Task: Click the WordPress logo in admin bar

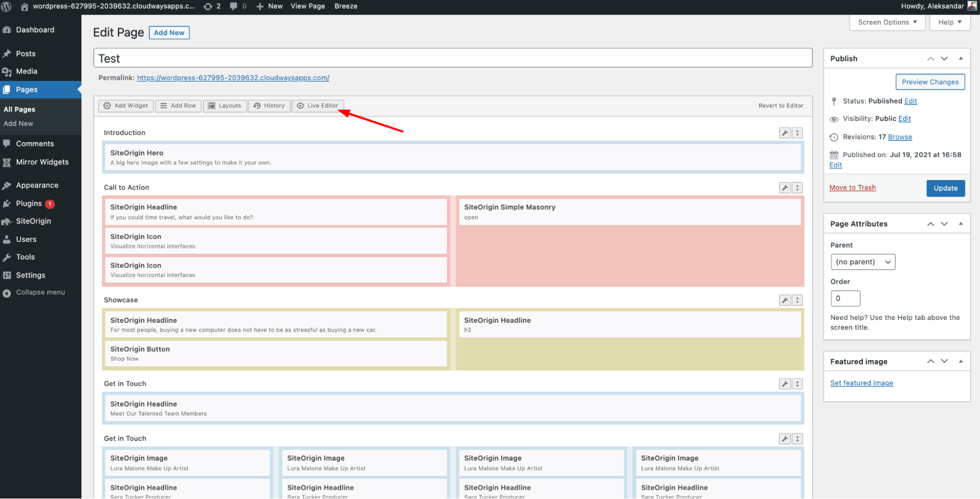Action: tap(6, 6)
